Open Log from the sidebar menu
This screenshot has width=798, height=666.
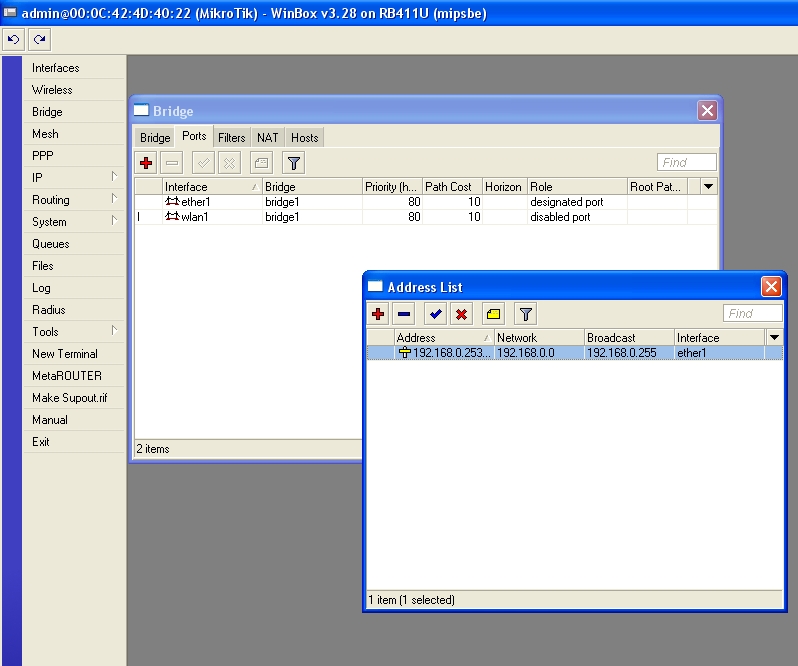pyautogui.click(x=74, y=287)
